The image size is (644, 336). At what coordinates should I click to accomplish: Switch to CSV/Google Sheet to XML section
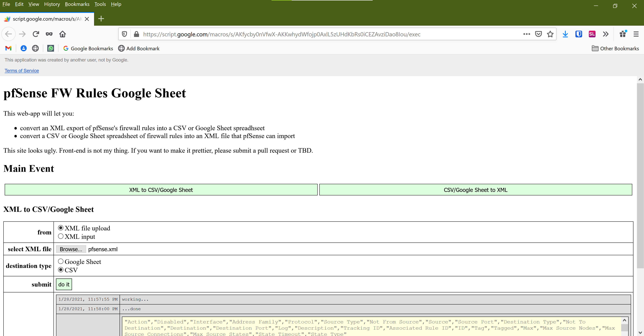(x=475, y=190)
